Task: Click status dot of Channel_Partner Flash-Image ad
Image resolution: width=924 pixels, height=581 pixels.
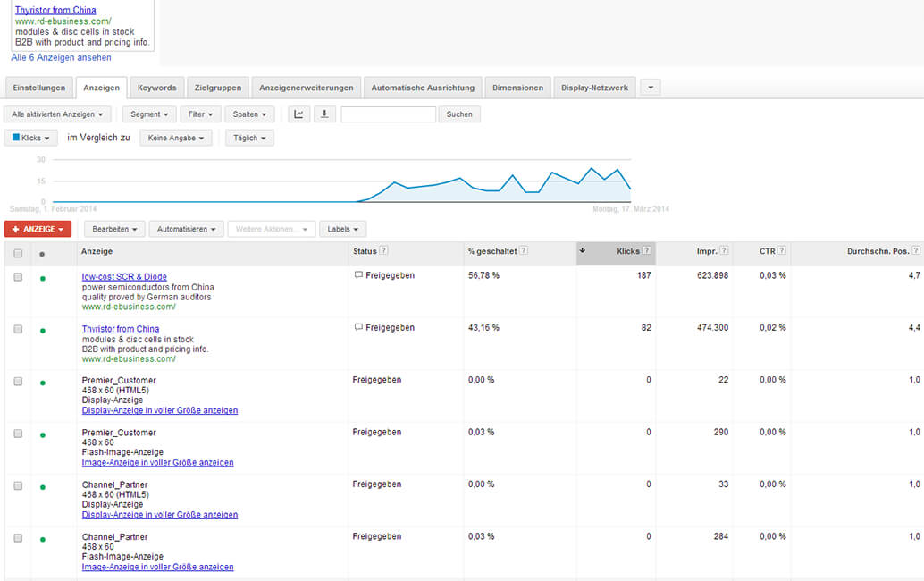Action: pyautogui.click(x=42, y=540)
